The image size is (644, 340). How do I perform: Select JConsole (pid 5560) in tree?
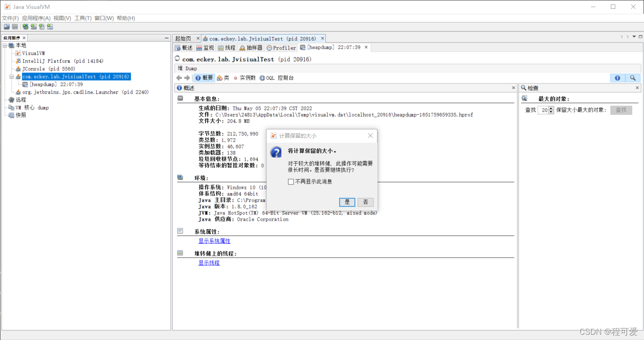click(49, 69)
